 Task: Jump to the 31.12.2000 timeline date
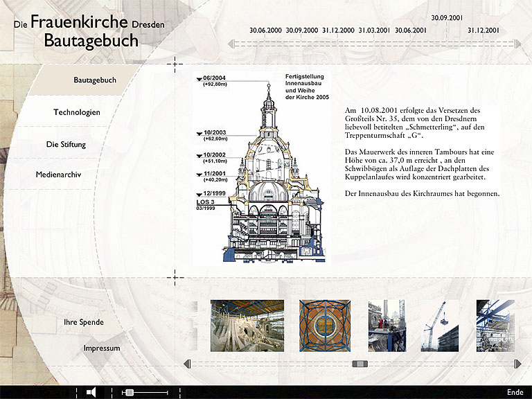tap(338, 30)
